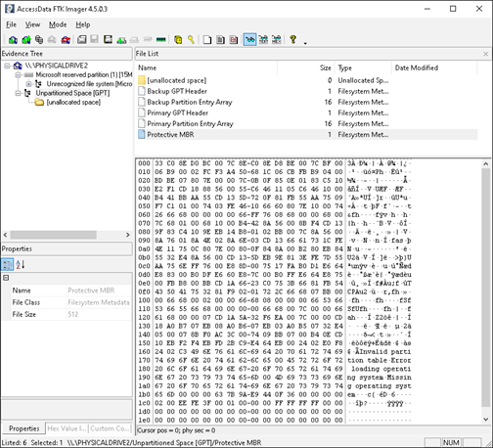
Task: Click Evidence Tree horizontal scrollbar thumb
Action: (53, 235)
